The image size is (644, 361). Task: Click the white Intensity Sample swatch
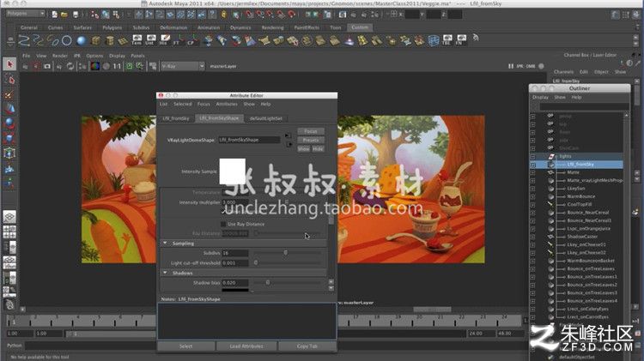coord(232,171)
